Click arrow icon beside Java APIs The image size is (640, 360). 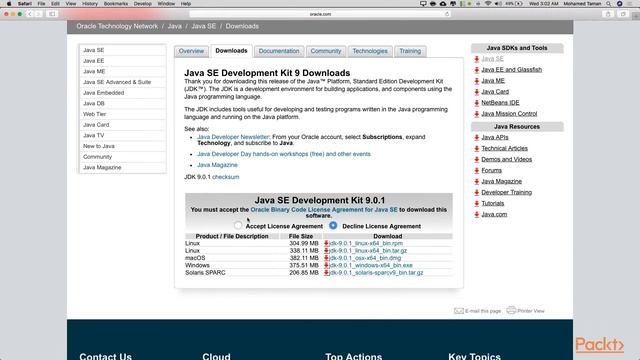coord(476,138)
